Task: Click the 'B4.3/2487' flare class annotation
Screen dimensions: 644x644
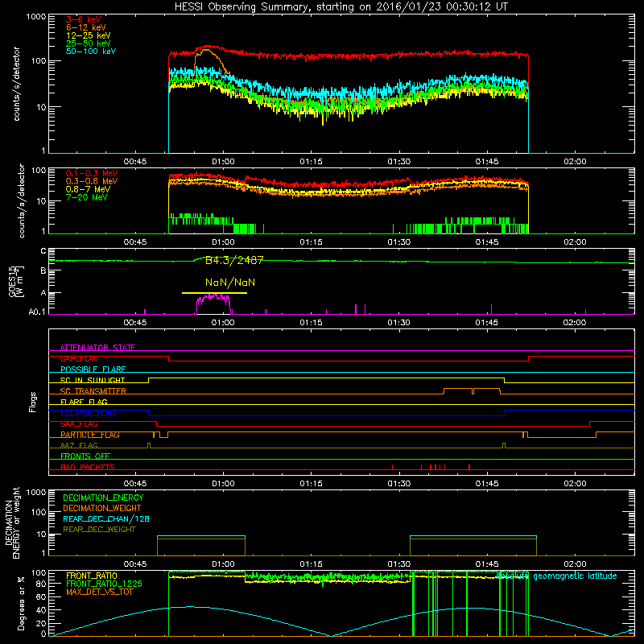Action: pos(234,260)
